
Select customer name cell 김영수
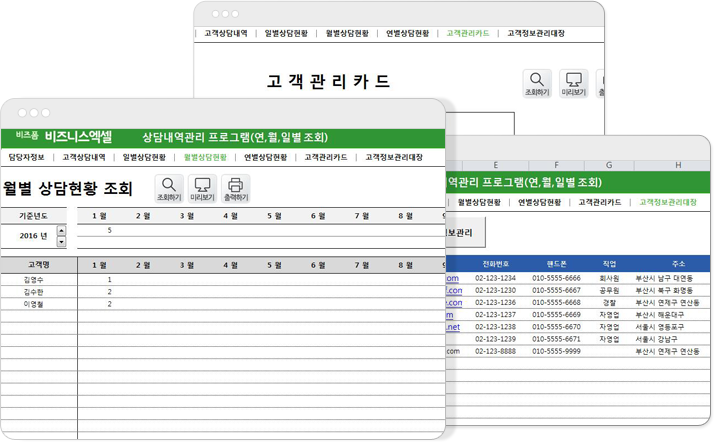(33, 279)
